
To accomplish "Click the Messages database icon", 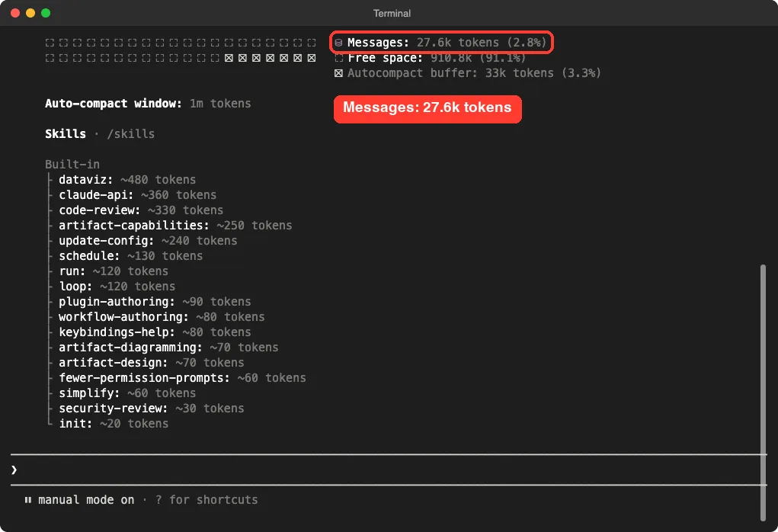I will [338, 43].
